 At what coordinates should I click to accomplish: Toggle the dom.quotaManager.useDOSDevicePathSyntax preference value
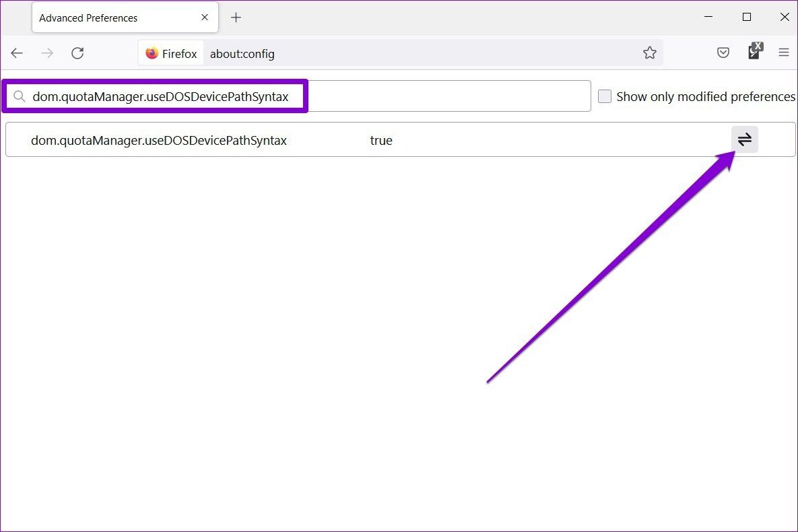[745, 139]
